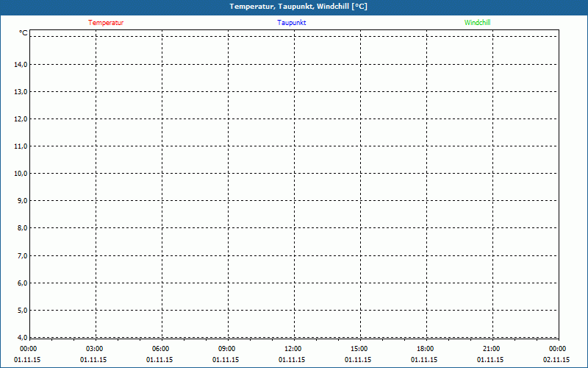Image resolution: width=588 pixels, height=368 pixels.
Task: Click the 00:00 time label above 02.11.15
Action: coord(558,349)
